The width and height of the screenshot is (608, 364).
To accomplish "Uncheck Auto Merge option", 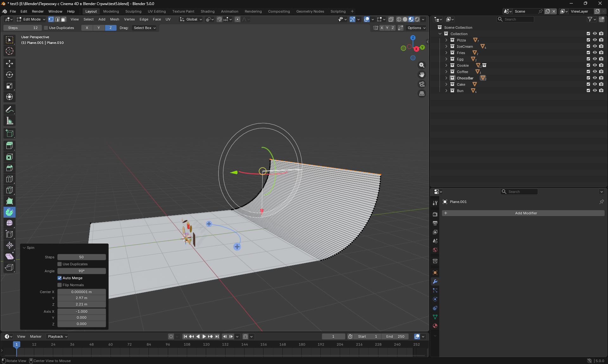I will coord(60,278).
